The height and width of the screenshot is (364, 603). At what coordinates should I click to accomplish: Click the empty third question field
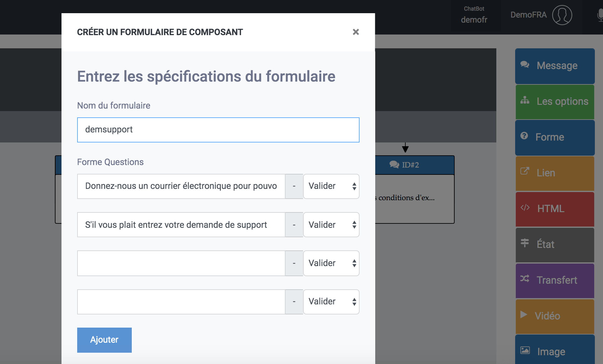[181, 263]
